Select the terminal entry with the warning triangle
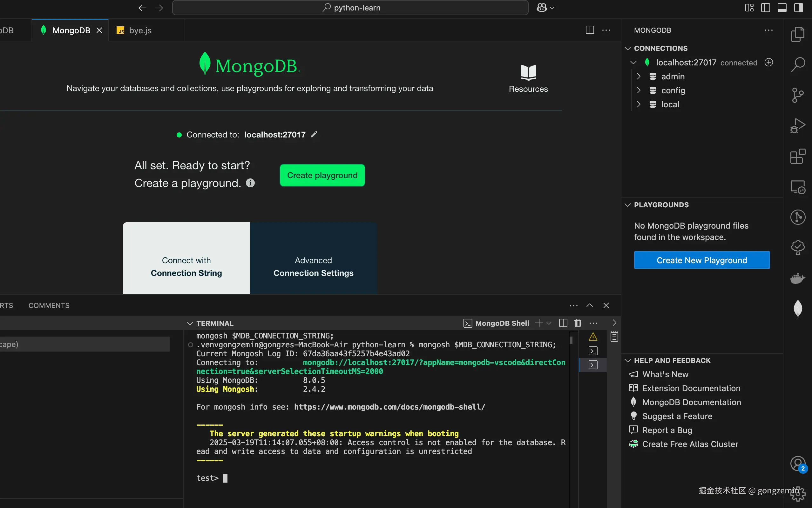Screen dimensions: 812x508 (x=593, y=337)
